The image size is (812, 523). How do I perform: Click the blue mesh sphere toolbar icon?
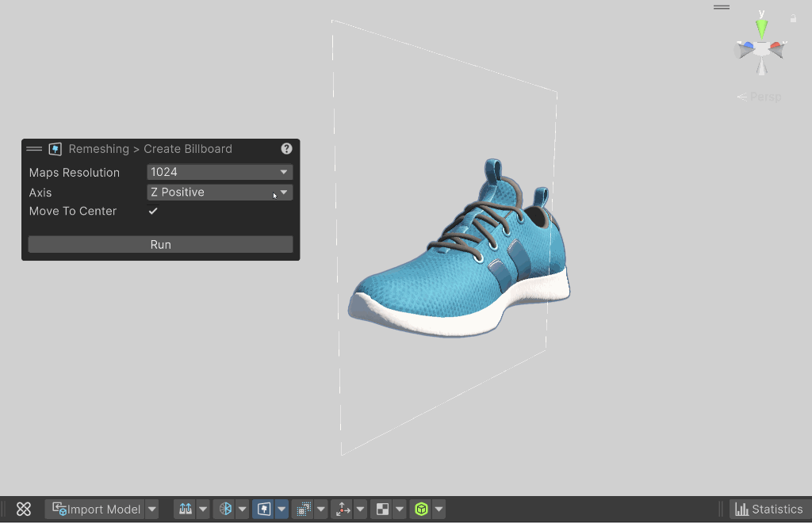pos(225,509)
